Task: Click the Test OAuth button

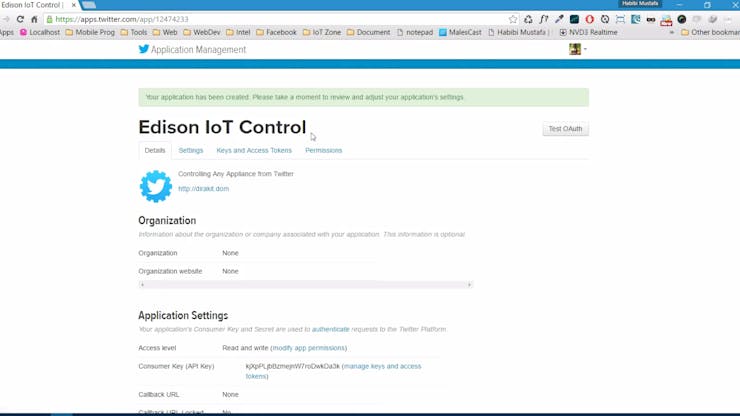Action: tap(565, 128)
